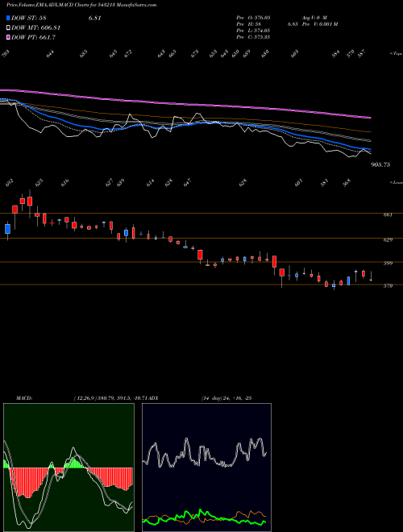Click the thick magenta DOW PT average line
The image size is (403, 532).
coord(186,103)
